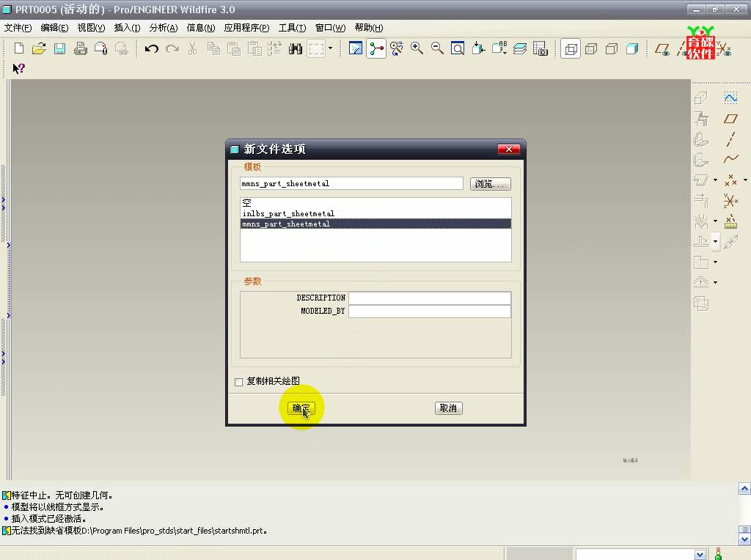
Task: Click the datum axis tool
Action: click(730, 139)
